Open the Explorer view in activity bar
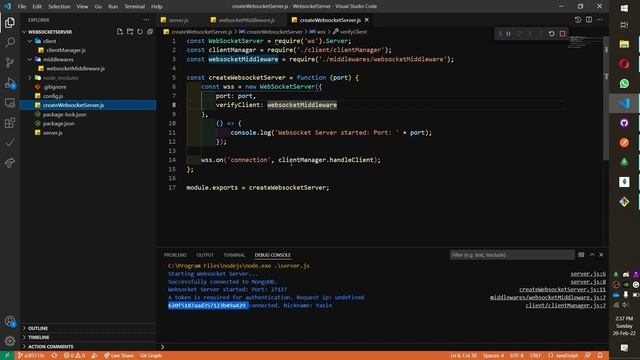The width and height of the screenshot is (640, 360). coord(10,22)
